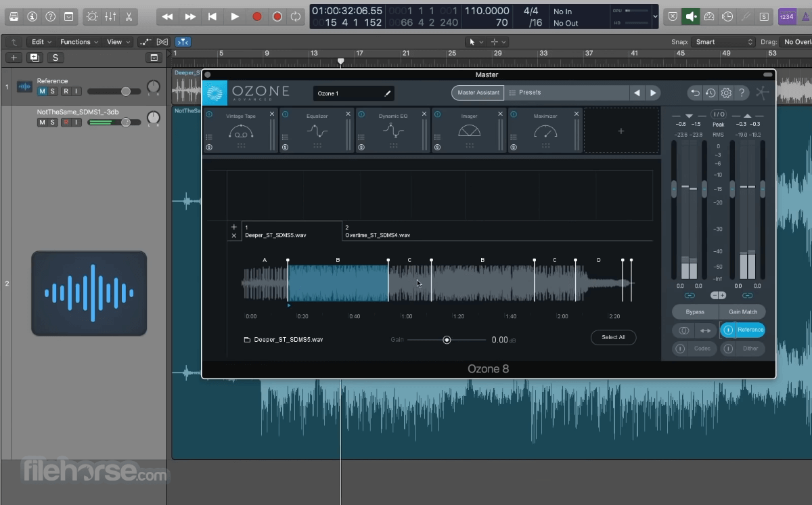Image resolution: width=812 pixels, height=505 pixels.
Task: Solo the Reference track
Action: click(x=53, y=91)
